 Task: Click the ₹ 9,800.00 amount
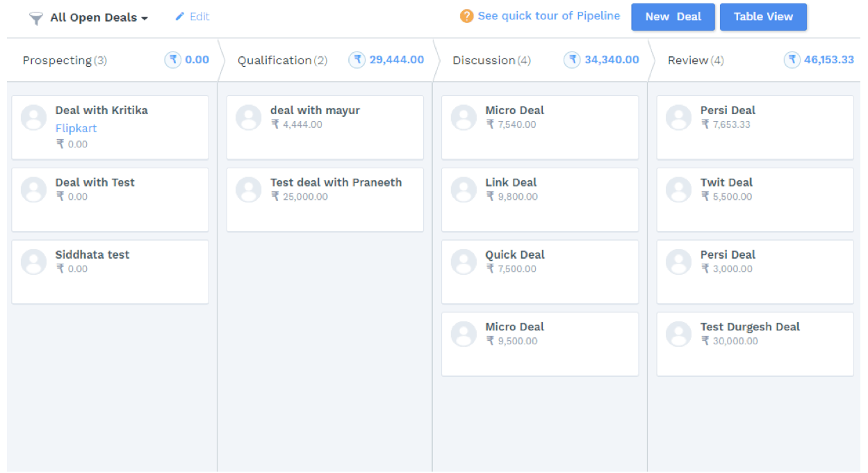(511, 197)
